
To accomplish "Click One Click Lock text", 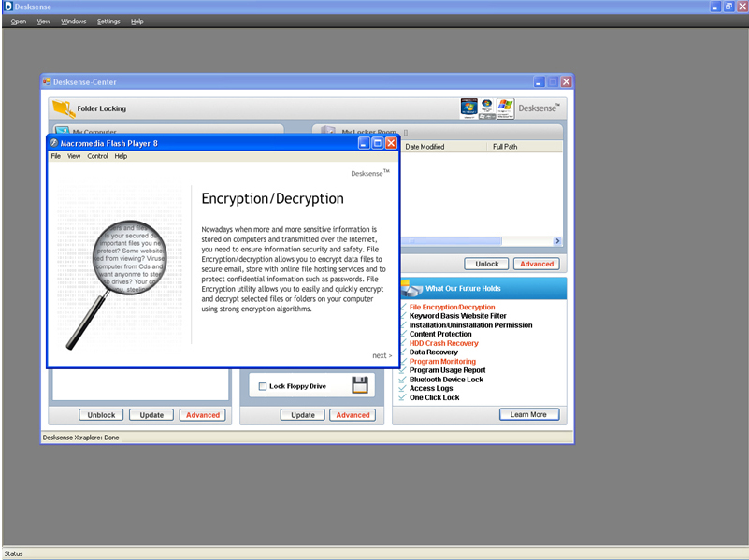I will tap(434, 397).
